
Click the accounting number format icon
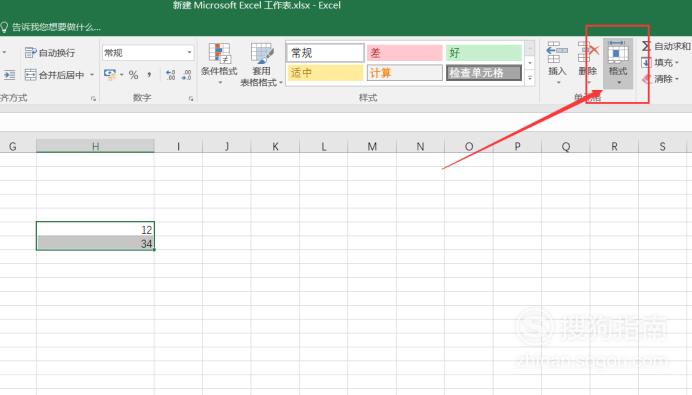[x=109, y=75]
